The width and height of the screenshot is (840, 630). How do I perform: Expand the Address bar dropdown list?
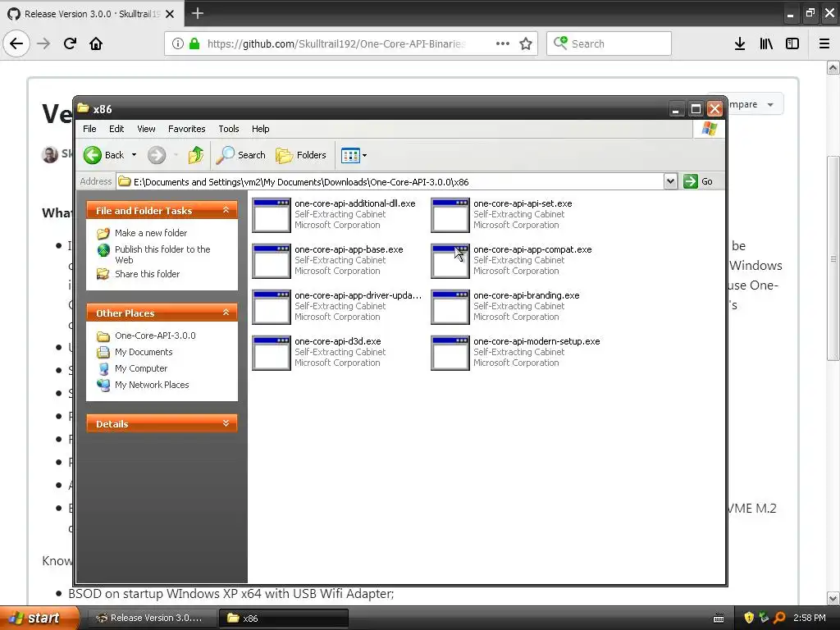(x=670, y=181)
